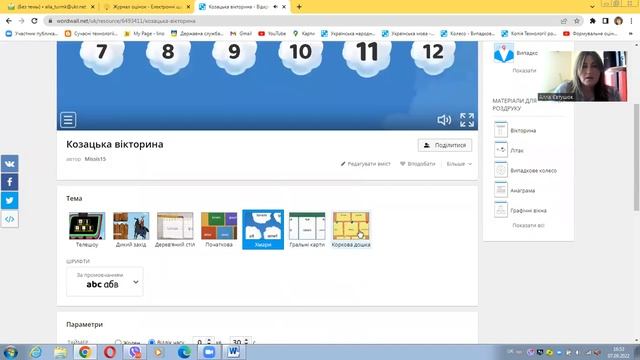Close the Козацька вікторина browser tab
This screenshot has width=640, height=360.
(x=284, y=7)
